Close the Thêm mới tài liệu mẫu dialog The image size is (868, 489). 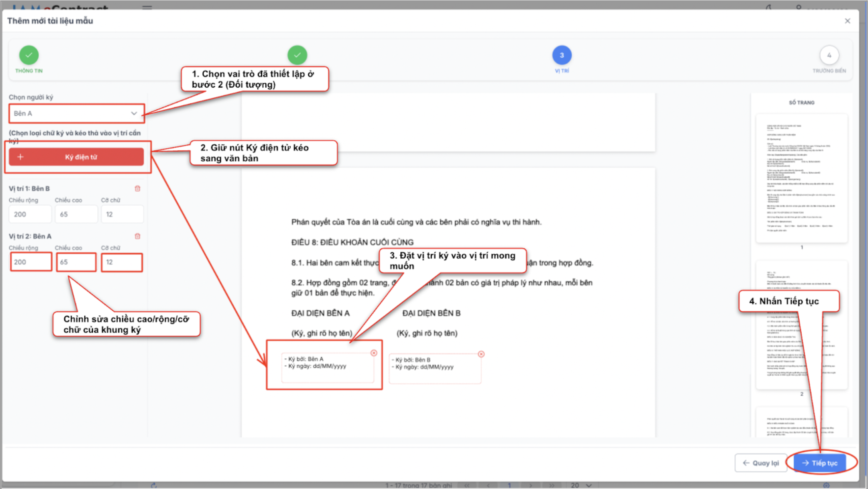pyautogui.click(x=847, y=21)
